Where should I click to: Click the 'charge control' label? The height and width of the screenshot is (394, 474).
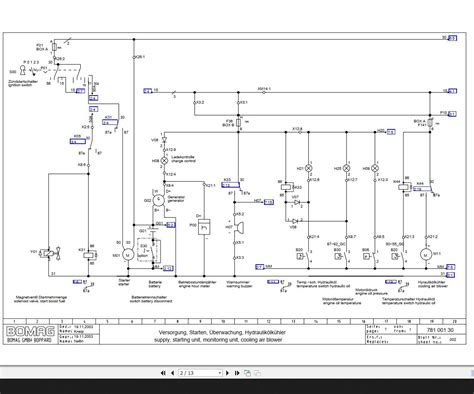click(183, 161)
